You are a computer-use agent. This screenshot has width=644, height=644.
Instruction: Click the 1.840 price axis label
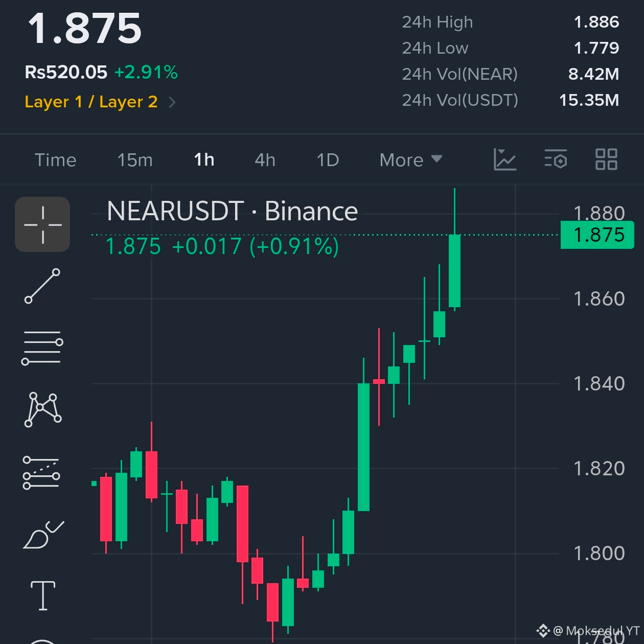pos(599,384)
